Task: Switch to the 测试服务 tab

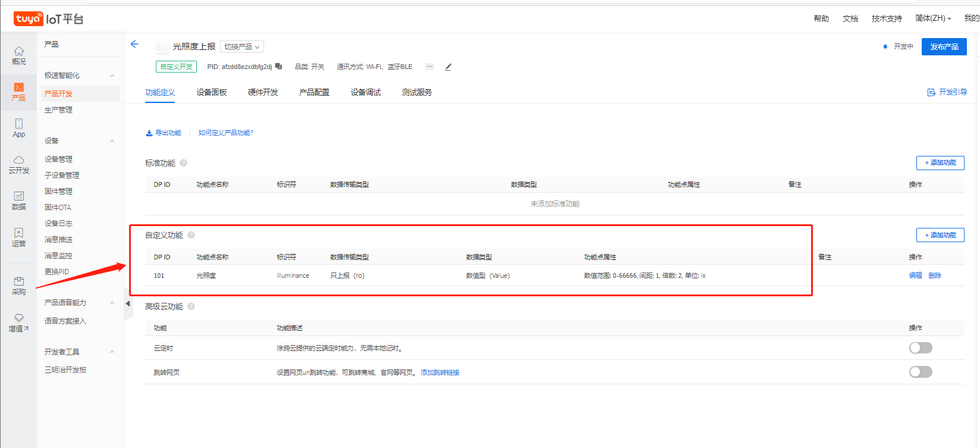Action: [417, 92]
